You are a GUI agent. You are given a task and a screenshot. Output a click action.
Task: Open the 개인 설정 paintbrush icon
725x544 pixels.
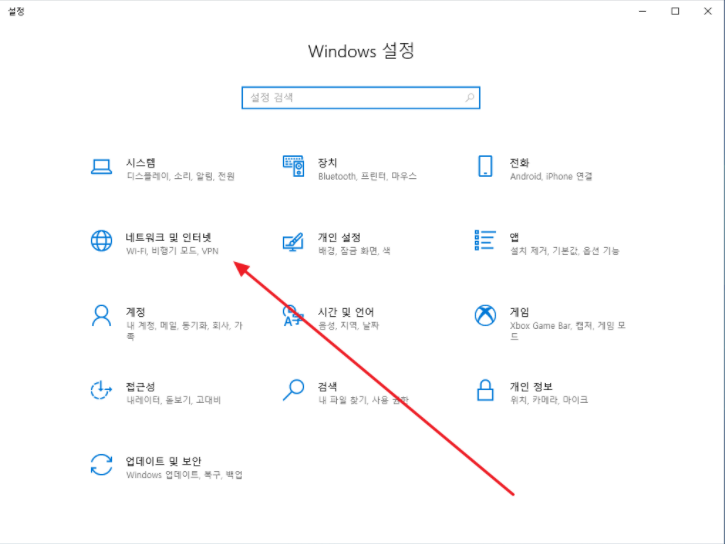[293, 242]
